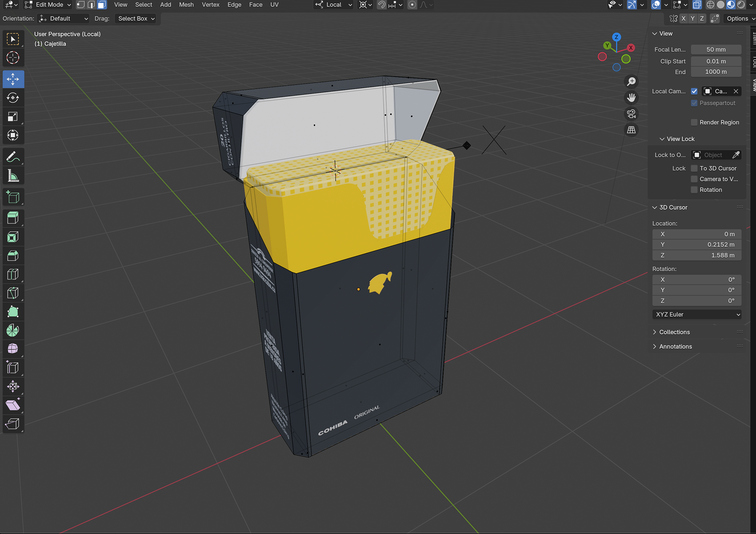756x534 pixels.
Task: Enable Camera to View lock checkbox
Action: coord(694,179)
